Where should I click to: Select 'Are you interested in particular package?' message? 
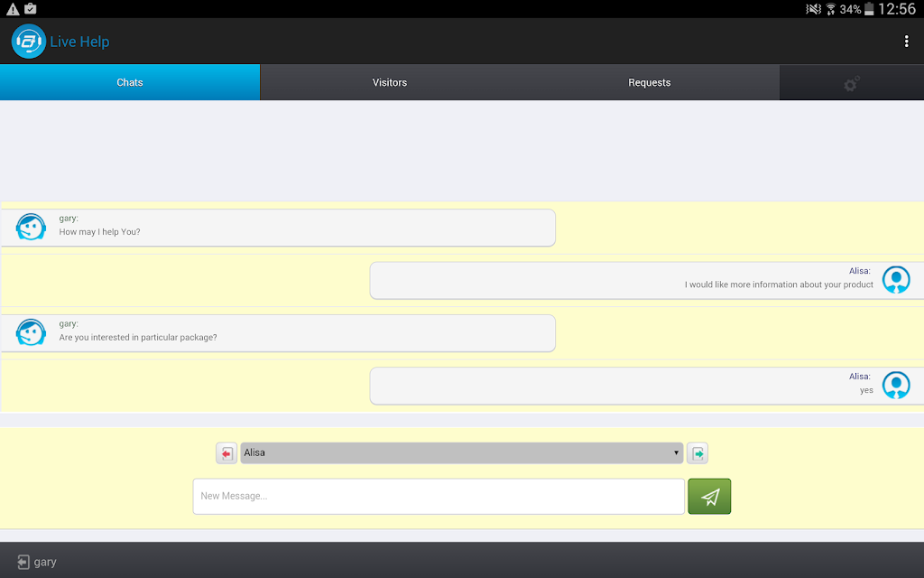tap(278, 333)
